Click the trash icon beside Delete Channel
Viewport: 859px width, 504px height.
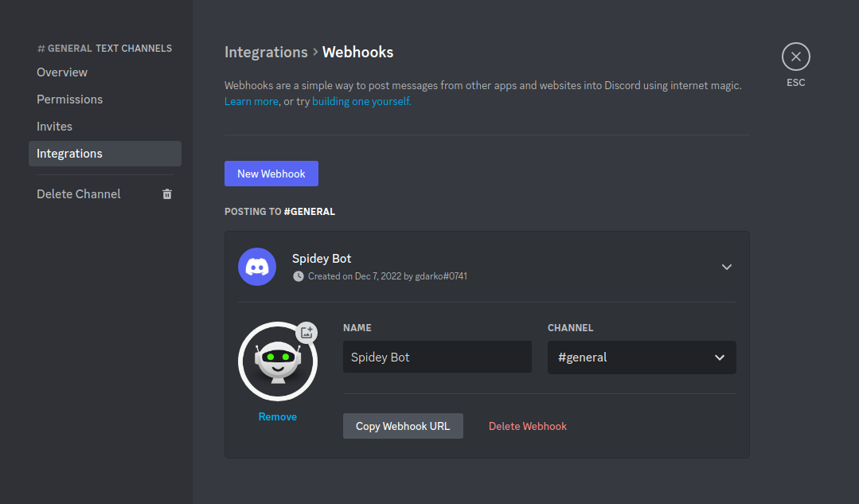167,194
